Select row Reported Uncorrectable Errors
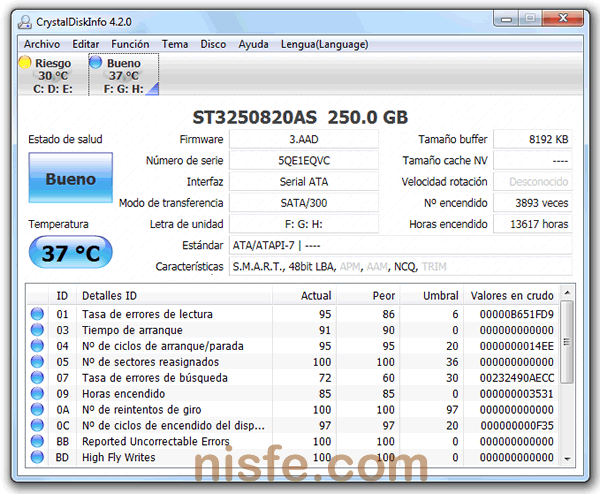 293,441
